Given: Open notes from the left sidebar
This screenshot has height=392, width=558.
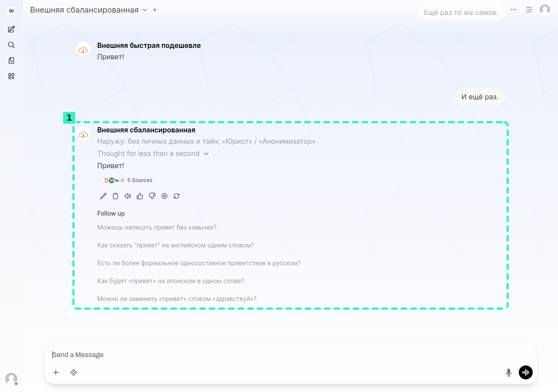Looking at the screenshot, I should pyautogui.click(x=11, y=61).
